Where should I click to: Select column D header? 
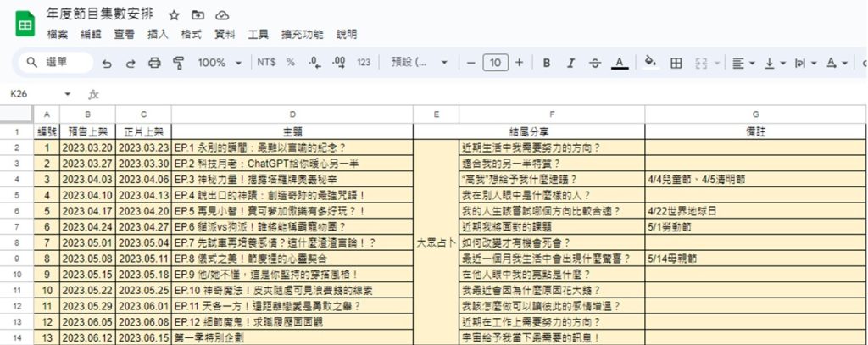(x=292, y=114)
